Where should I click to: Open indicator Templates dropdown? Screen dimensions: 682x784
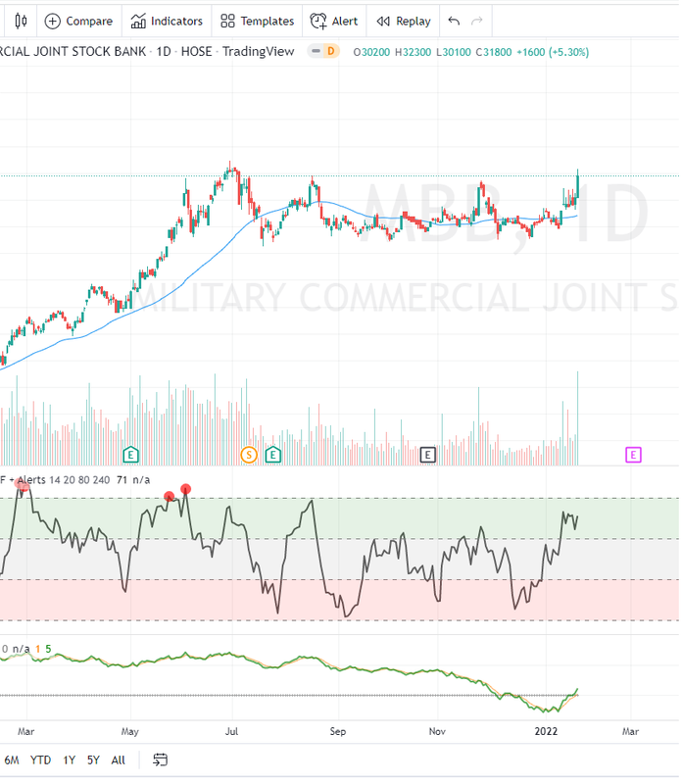coord(258,21)
